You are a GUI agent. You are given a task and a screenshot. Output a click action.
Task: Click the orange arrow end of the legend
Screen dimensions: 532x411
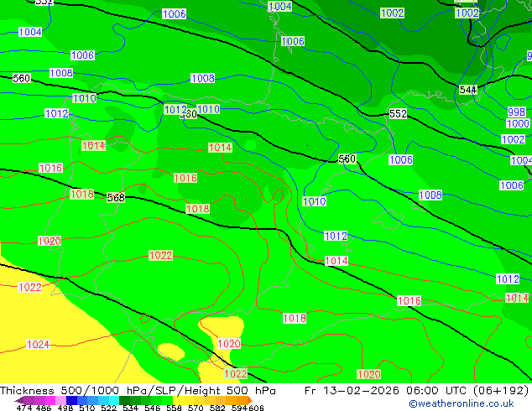pos(250,400)
